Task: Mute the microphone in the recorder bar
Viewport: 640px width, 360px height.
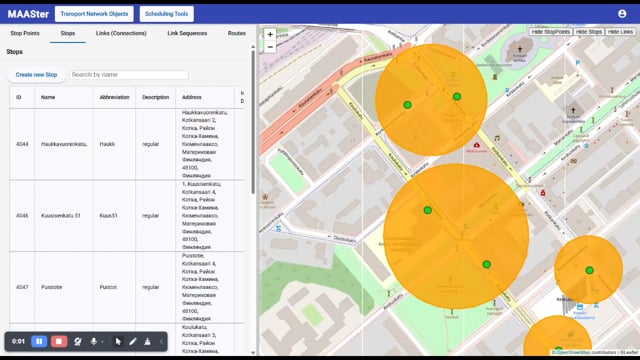Action: coord(93,341)
